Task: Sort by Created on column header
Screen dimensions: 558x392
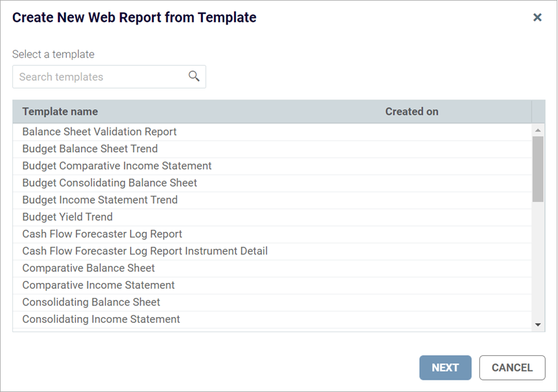Action: [411, 112]
